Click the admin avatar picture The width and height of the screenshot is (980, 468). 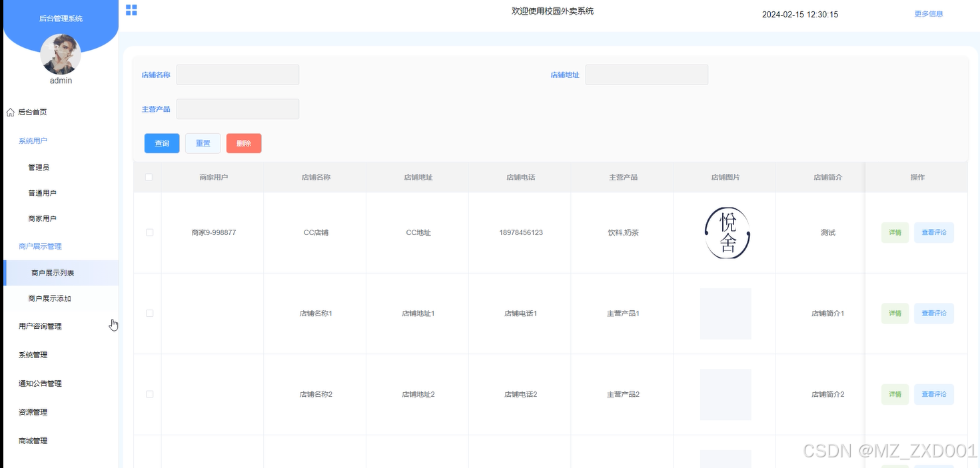[x=61, y=55]
